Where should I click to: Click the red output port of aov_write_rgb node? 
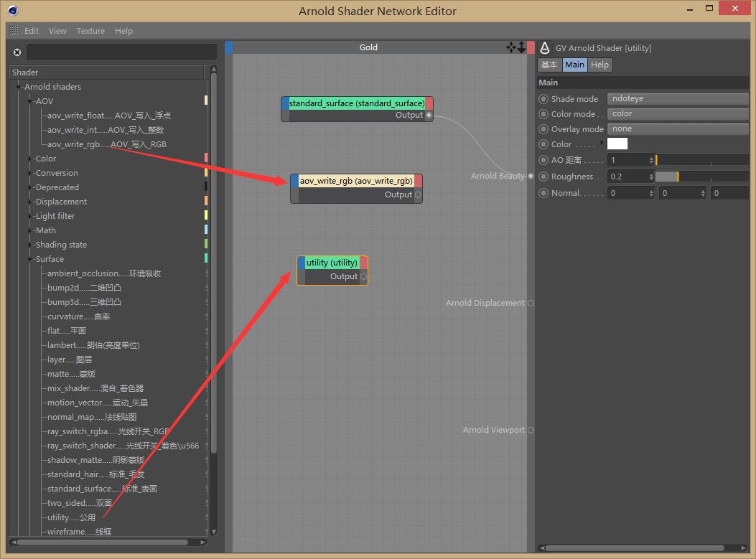[418, 181]
